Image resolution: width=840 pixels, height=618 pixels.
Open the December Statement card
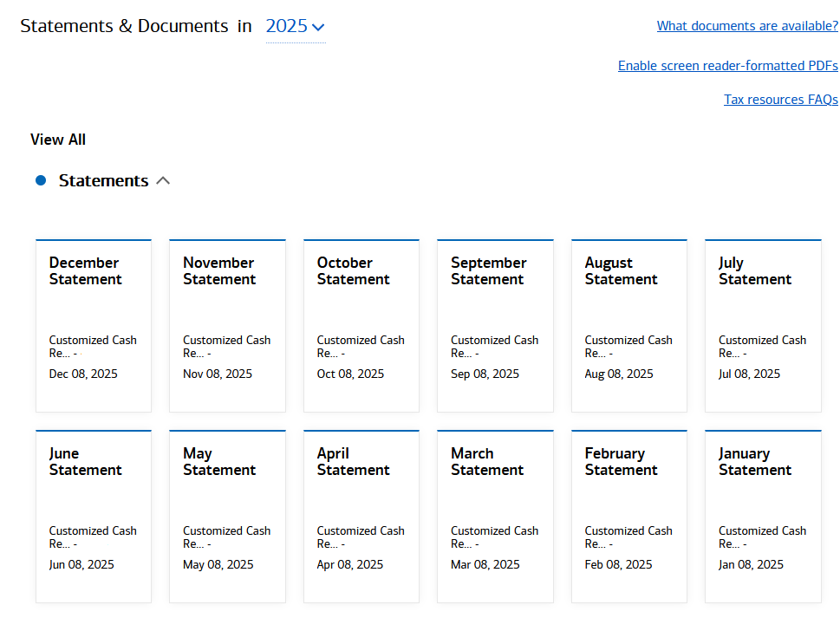94,325
